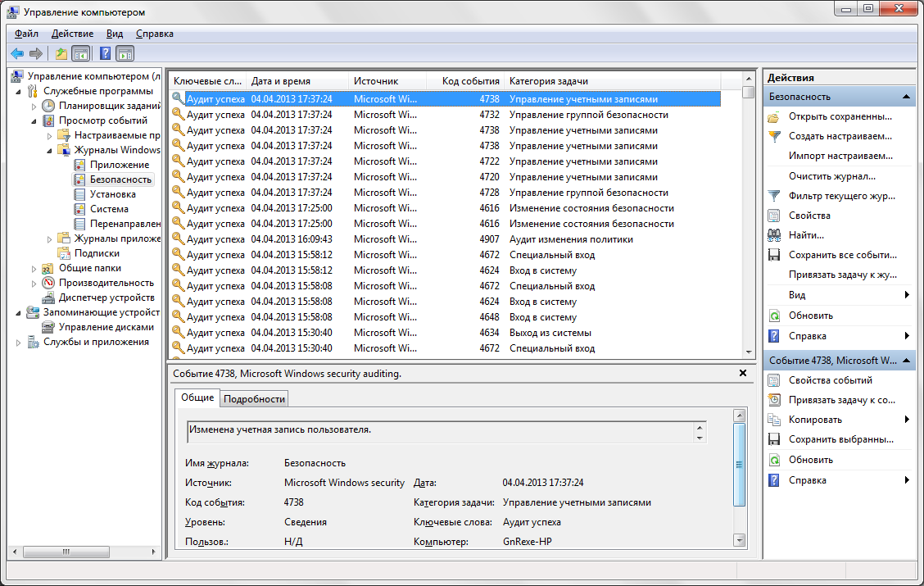This screenshot has height=586, width=924.
Task: Open the Файл menu
Action: pyautogui.click(x=26, y=34)
